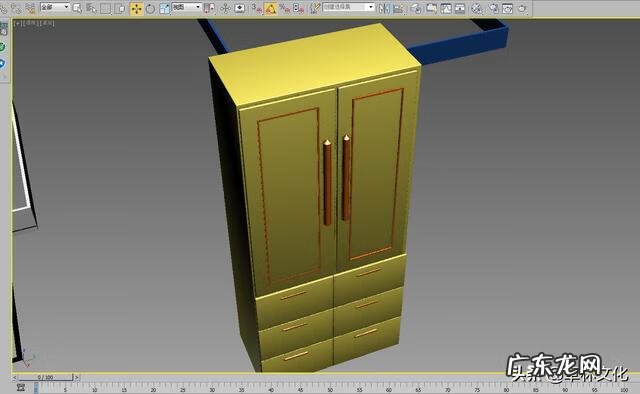Toggle Keyboard Shortcut Override
This screenshot has height=394, width=640.
(240, 8)
